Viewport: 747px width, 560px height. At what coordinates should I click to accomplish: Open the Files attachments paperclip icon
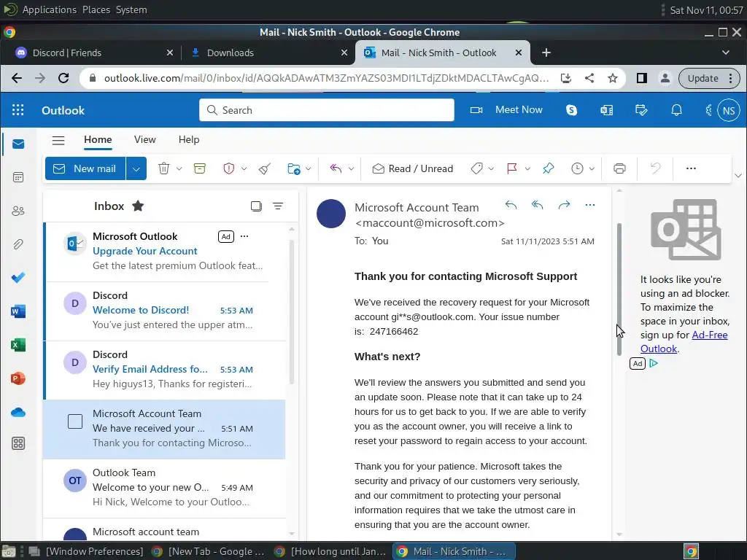pos(18,244)
